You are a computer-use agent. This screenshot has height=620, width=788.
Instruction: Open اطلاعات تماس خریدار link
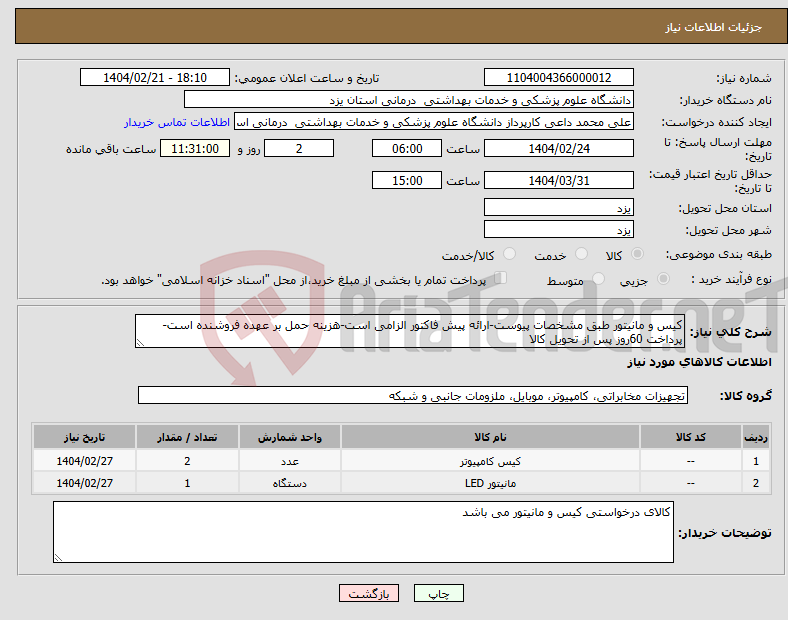click(177, 123)
